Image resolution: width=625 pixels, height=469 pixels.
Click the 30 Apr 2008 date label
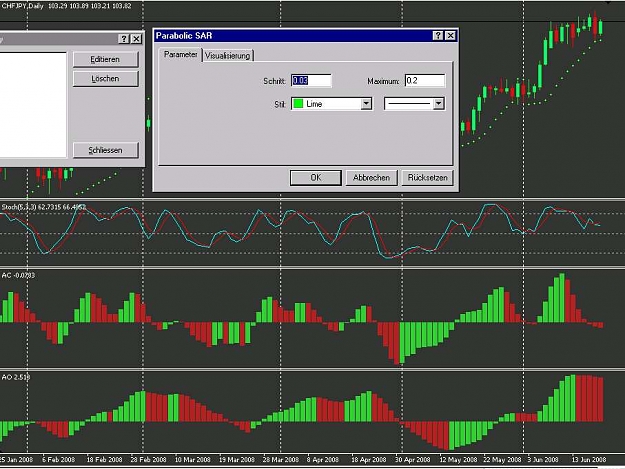click(413, 459)
